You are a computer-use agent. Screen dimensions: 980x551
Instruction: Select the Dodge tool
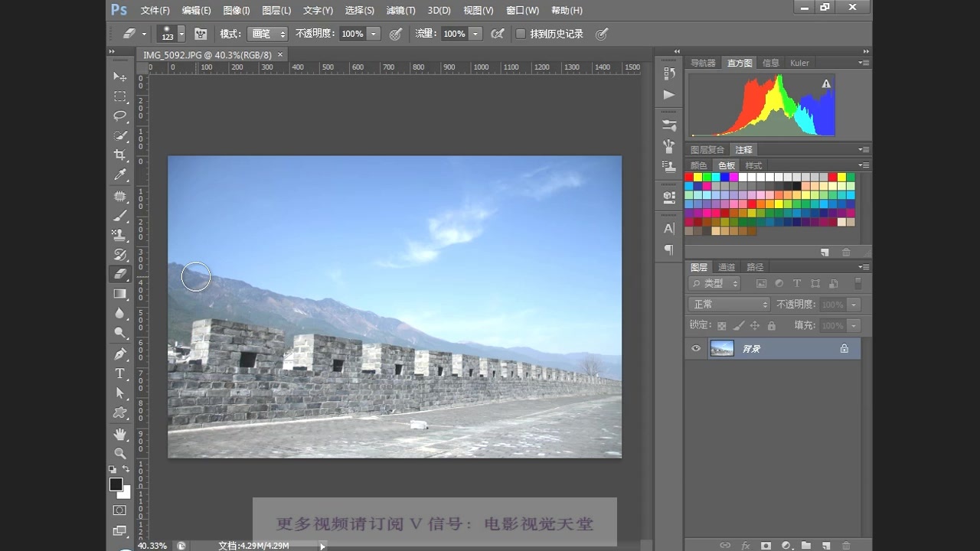(120, 333)
